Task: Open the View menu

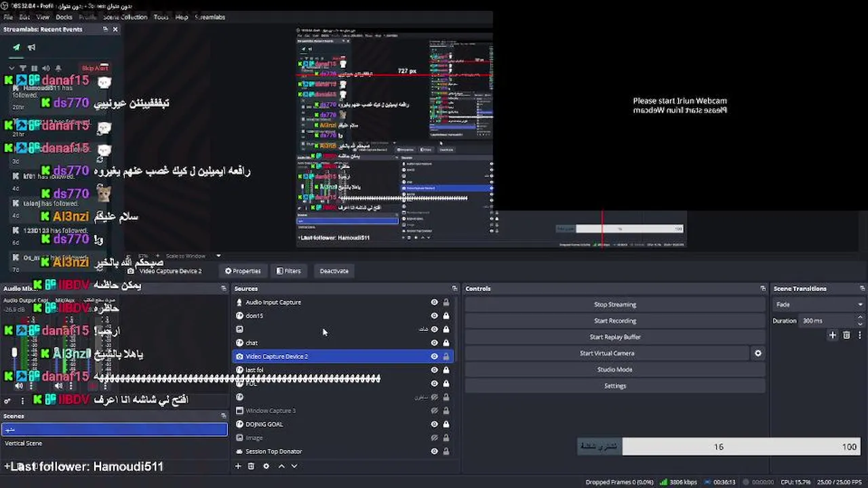Action: pyautogui.click(x=43, y=17)
